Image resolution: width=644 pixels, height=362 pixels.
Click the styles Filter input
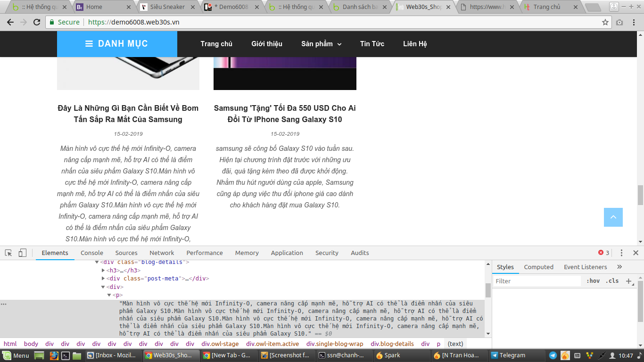tap(537, 281)
